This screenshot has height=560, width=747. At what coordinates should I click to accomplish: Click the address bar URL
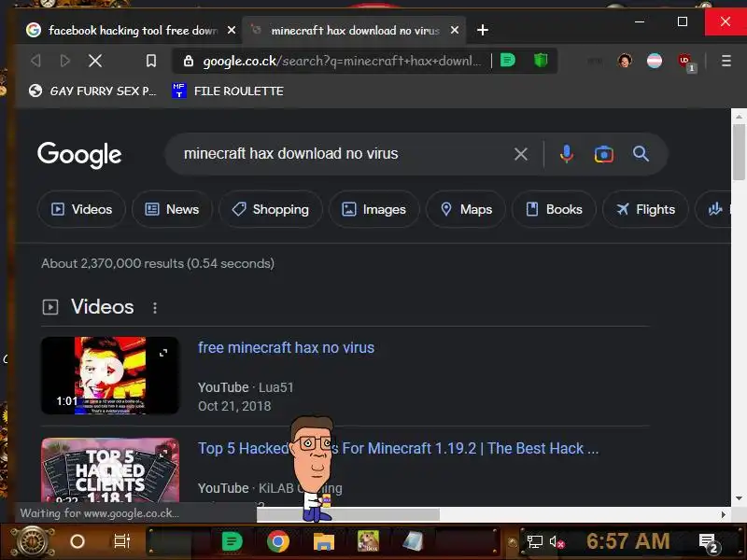[x=342, y=61]
